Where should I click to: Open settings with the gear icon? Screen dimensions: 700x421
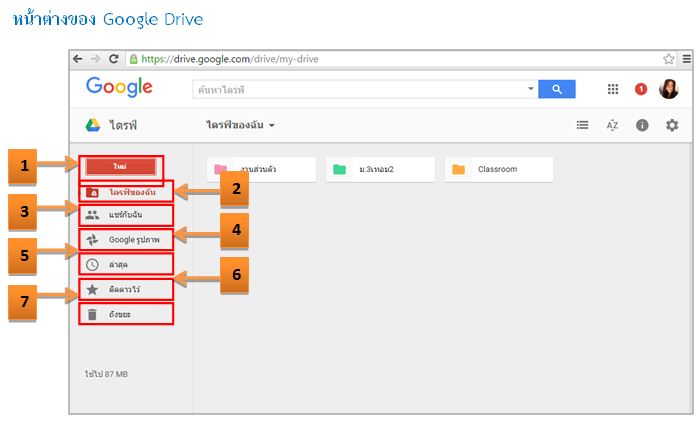coord(672,125)
